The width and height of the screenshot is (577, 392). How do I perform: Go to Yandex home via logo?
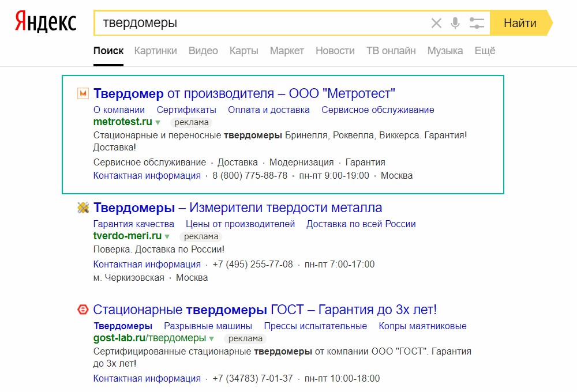46,22
